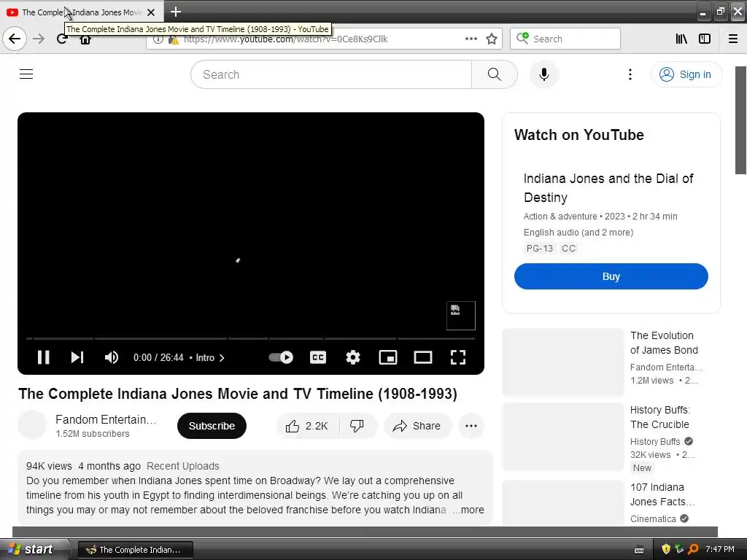Open YouTube settings three-dot menu
This screenshot has height=560, width=747.
(630, 74)
